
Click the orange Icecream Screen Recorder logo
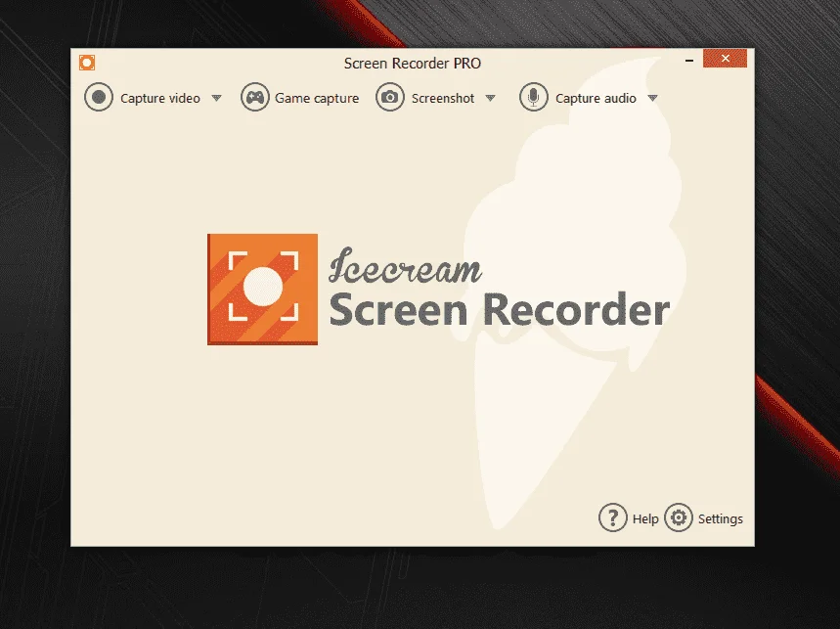point(262,290)
